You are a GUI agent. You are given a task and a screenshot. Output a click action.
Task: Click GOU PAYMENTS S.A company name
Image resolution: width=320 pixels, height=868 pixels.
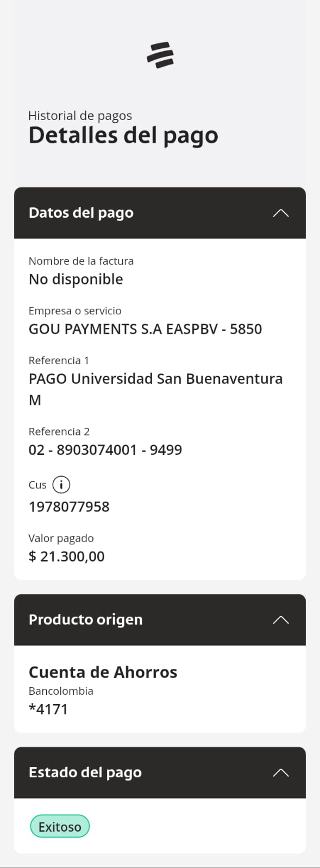point(145,329)
